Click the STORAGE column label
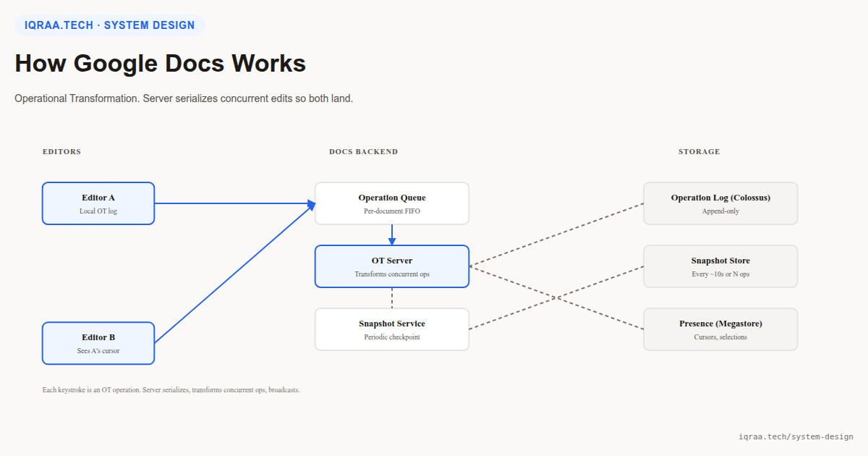The height and width of the screenshot is (456, 868). [699, 152]
